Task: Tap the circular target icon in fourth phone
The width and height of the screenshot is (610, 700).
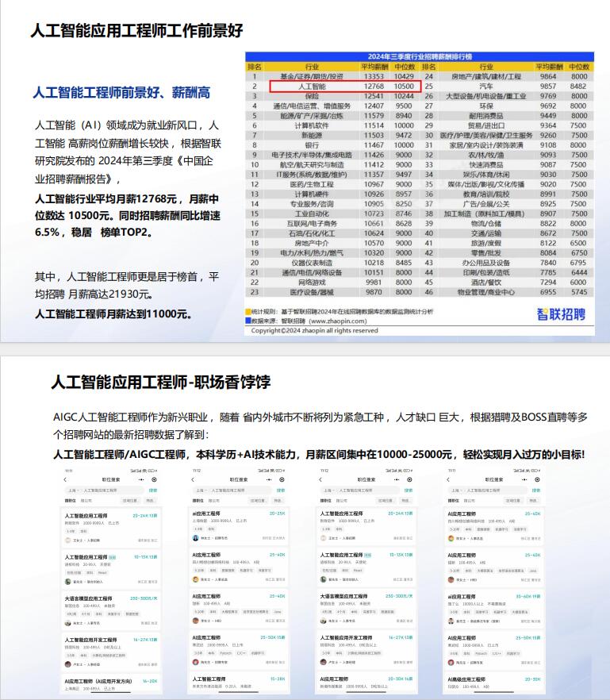Action: (538, 479)
